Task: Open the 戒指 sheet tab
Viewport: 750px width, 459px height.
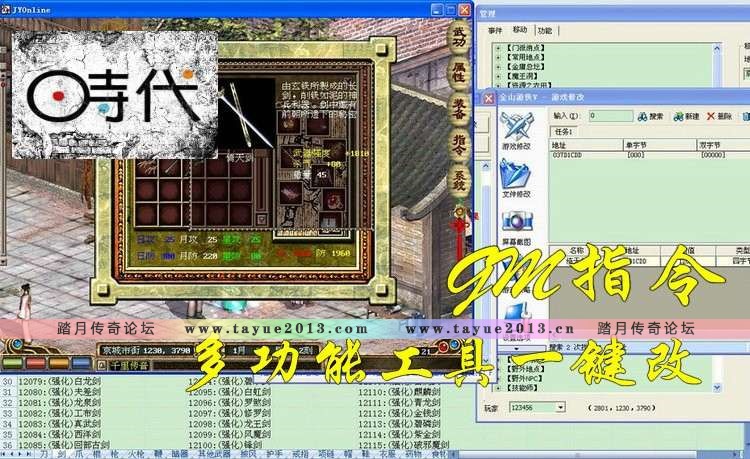Action: (x=300, y=454)
